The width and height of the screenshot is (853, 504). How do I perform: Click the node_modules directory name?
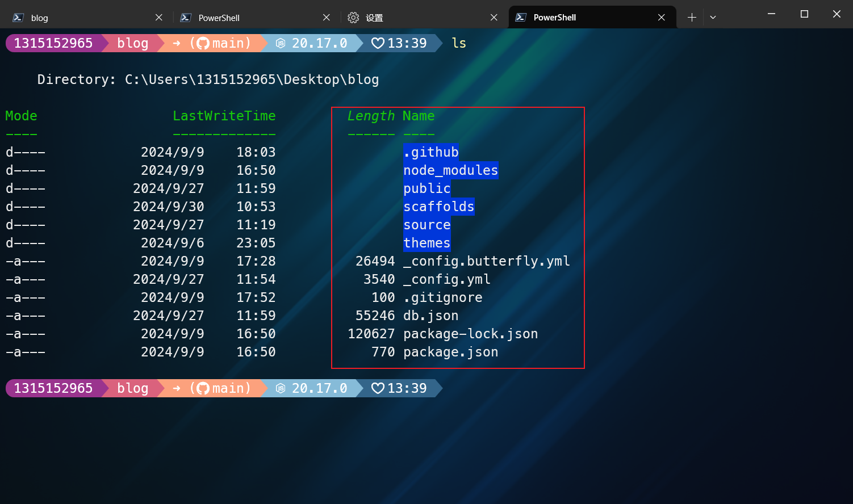point(450,170)
